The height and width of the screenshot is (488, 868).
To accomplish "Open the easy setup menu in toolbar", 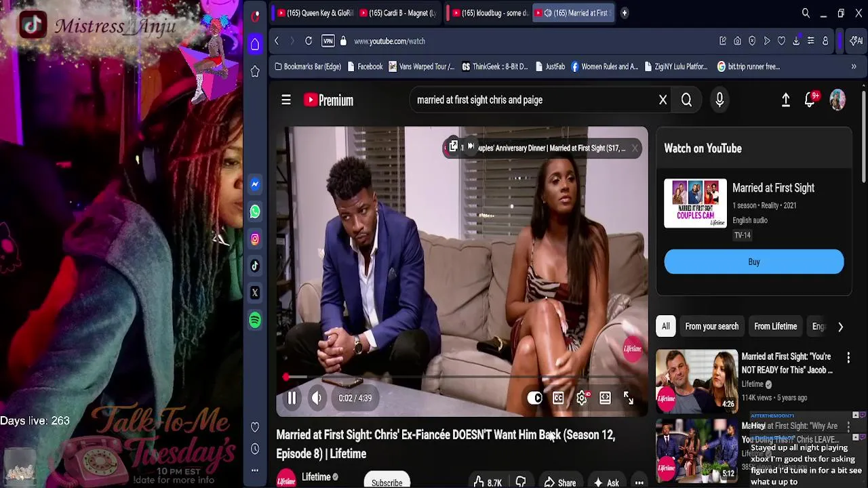I will click(x=811, y=41).
